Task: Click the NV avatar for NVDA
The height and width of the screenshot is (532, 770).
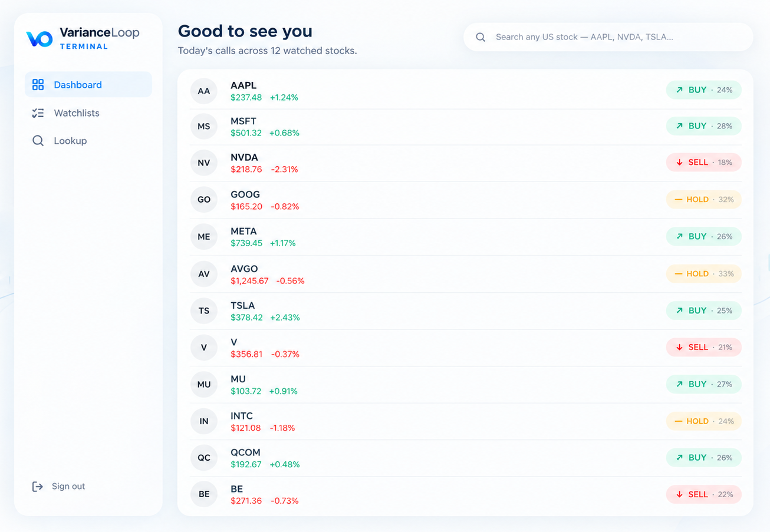Action: pos(204,163)
